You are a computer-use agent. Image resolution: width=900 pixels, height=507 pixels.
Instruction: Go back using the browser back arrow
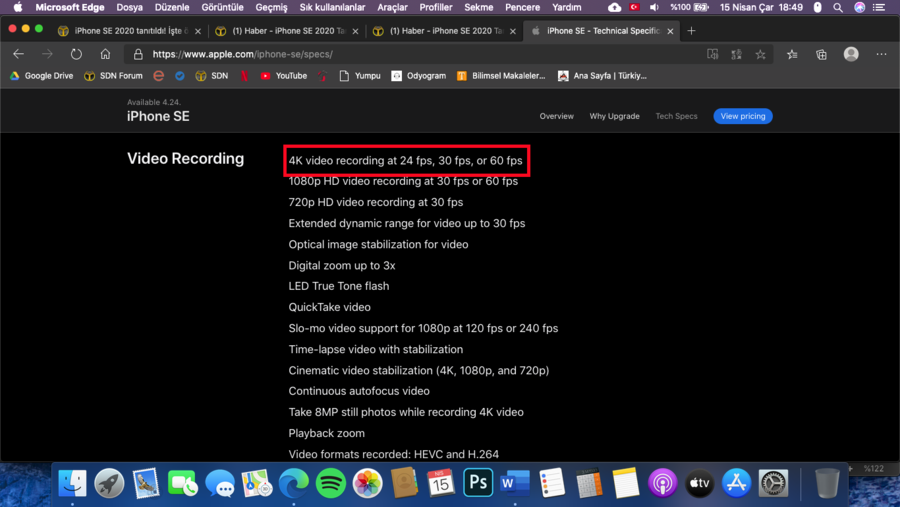pos(18,54)
